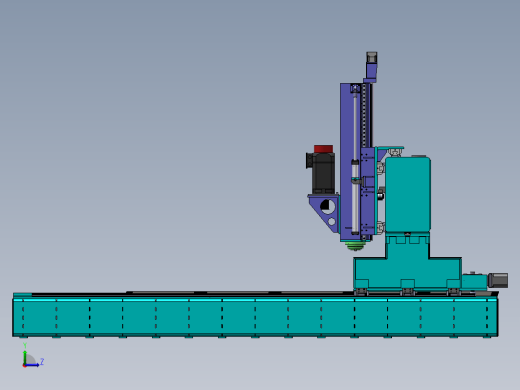This screenshot has height=390, width=520.
Task: Select the small motor on top of the column
Action: (371, 57)
